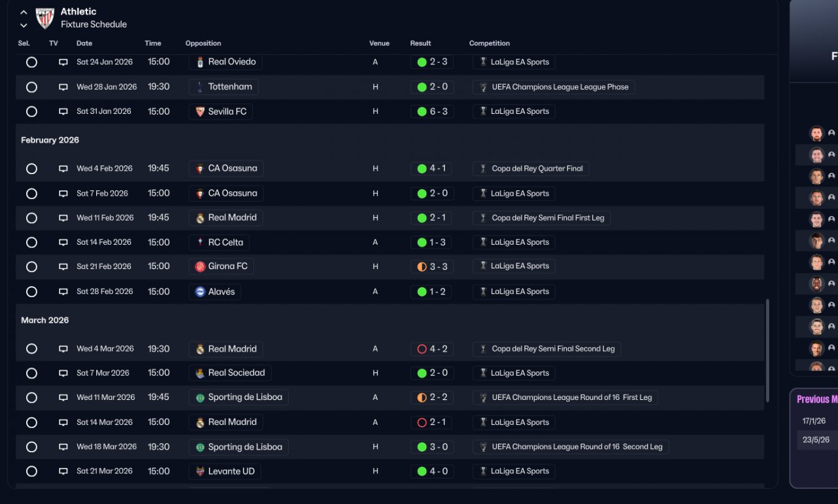Click the TV icon for Tottenham match
Screen dimensions: 838x504
64,87
